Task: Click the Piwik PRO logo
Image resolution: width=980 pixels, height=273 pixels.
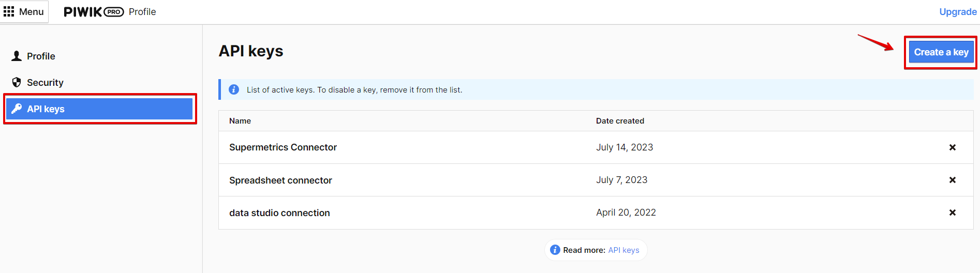Action: tap(93, 12)
